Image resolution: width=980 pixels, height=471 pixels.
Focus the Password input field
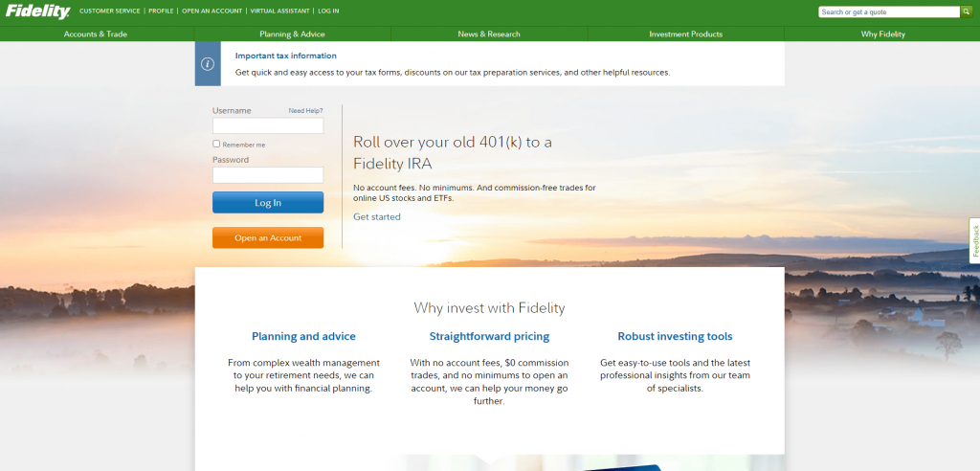(268, 175)
